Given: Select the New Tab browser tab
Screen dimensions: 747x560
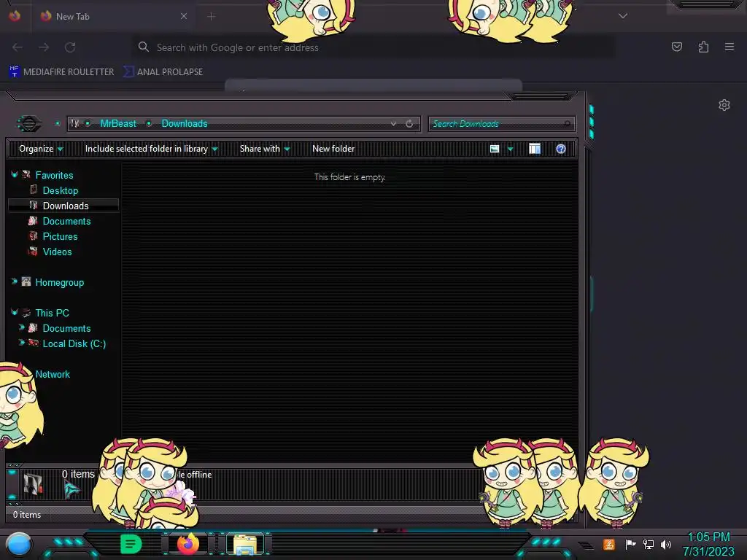Looking at the screenshot, I should click(x=112, y=16).
